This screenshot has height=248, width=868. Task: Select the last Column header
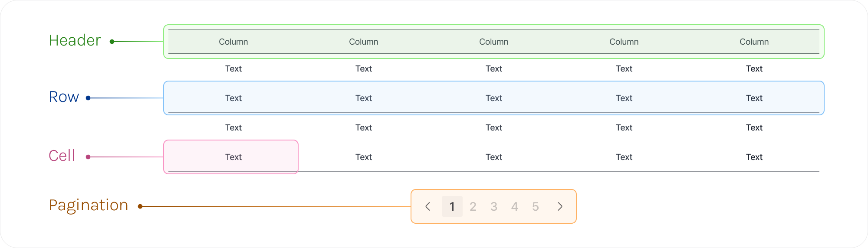754,42
